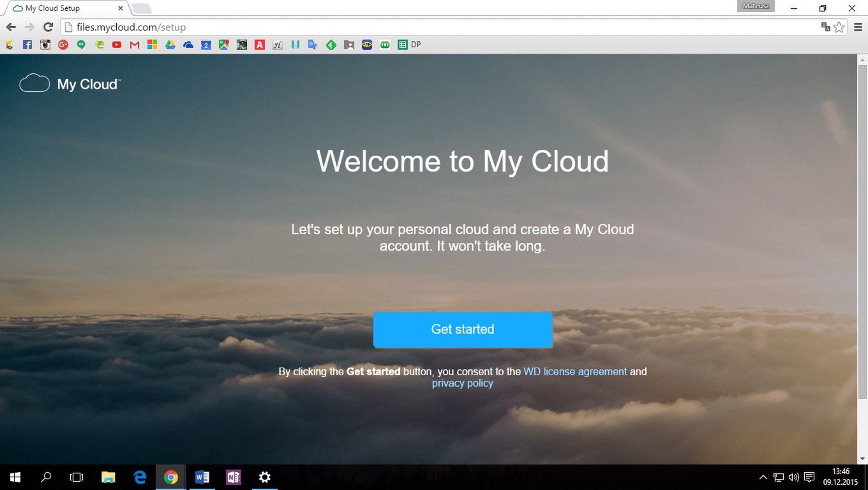Open the Google Translate bookmark
Screen dimensions: 868x490
[313, 45]
